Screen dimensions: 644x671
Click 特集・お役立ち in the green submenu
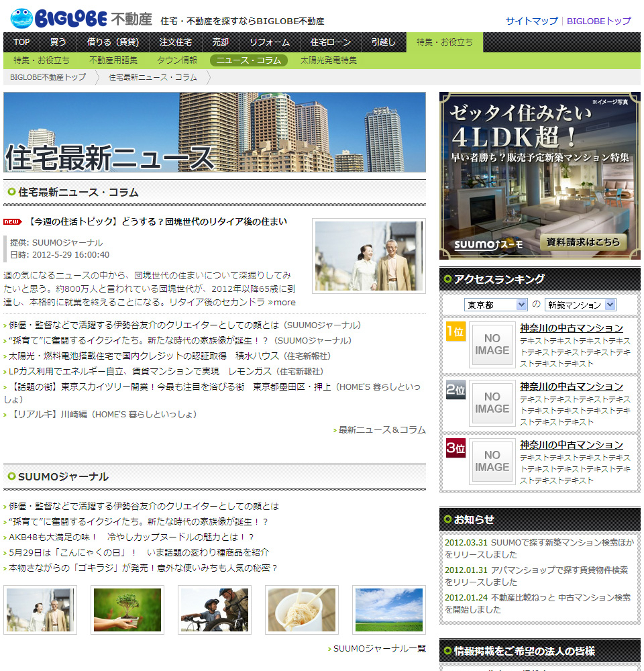click(42, 60)
